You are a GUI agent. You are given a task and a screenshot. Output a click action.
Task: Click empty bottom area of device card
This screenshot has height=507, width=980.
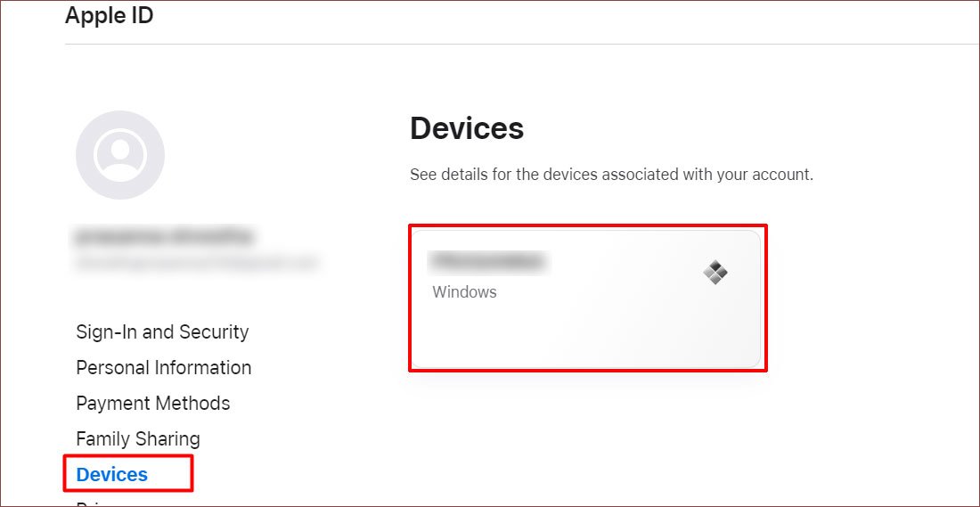(x=586, y=338)
